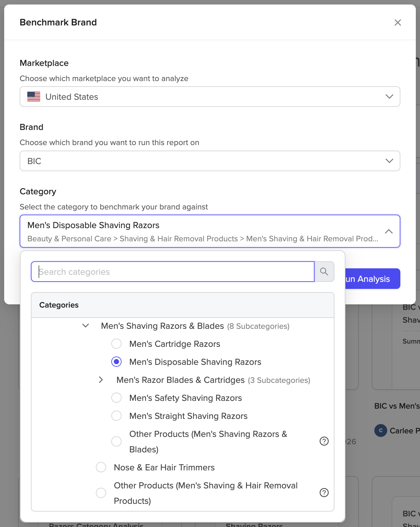Select Nose & Ear Hair Trimmers radio button
This screenshot has height=527, width=420.
tap(101, 467)
